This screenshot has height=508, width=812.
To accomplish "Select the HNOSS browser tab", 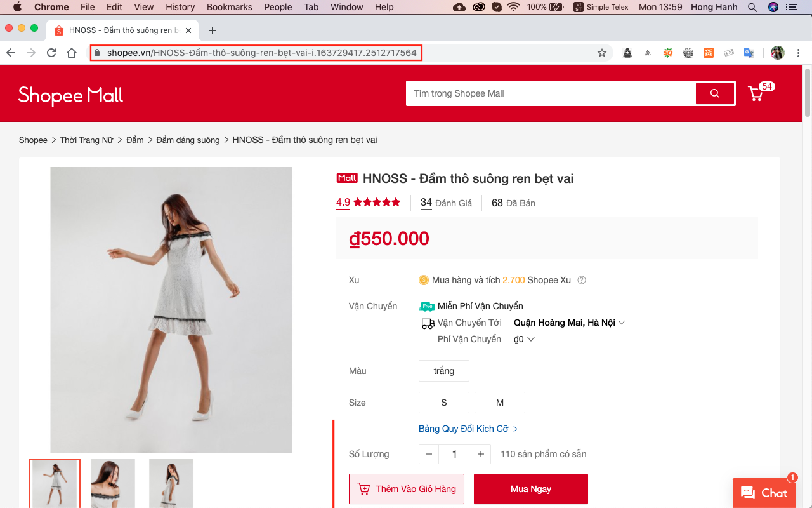I will pyautogui.click(x=122, y=30).
